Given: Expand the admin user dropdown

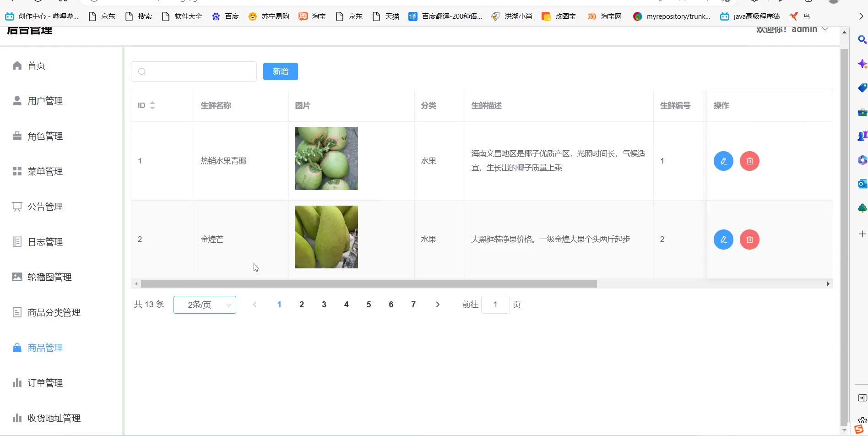Looking at the screenshot, I should click(x=825, y=29).
